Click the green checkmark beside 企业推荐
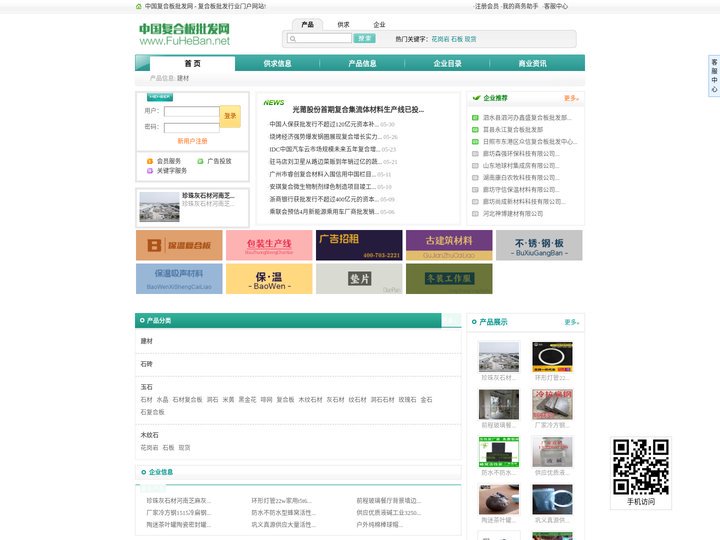Viewport: 720px width, 540px height. tap(476, 98)
